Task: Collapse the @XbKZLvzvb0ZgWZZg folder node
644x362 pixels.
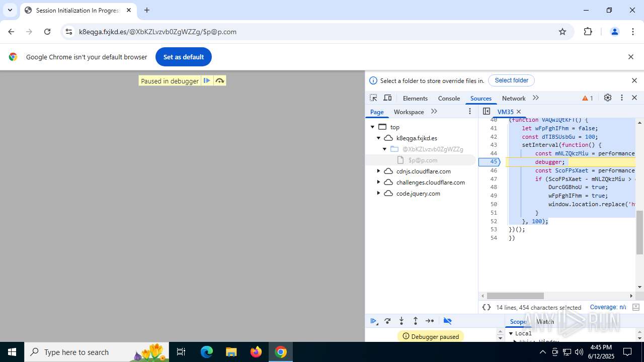Action: (385, 149)
